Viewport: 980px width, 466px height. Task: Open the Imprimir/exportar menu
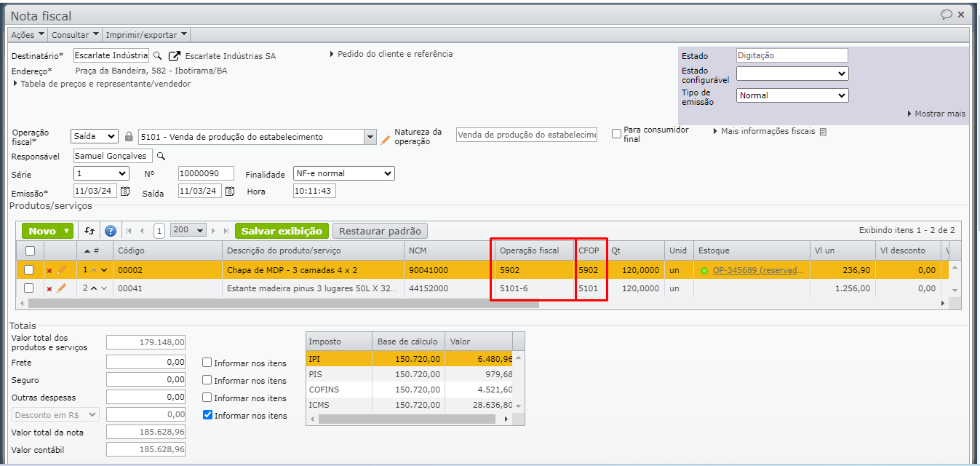click(x=146, y=34)
